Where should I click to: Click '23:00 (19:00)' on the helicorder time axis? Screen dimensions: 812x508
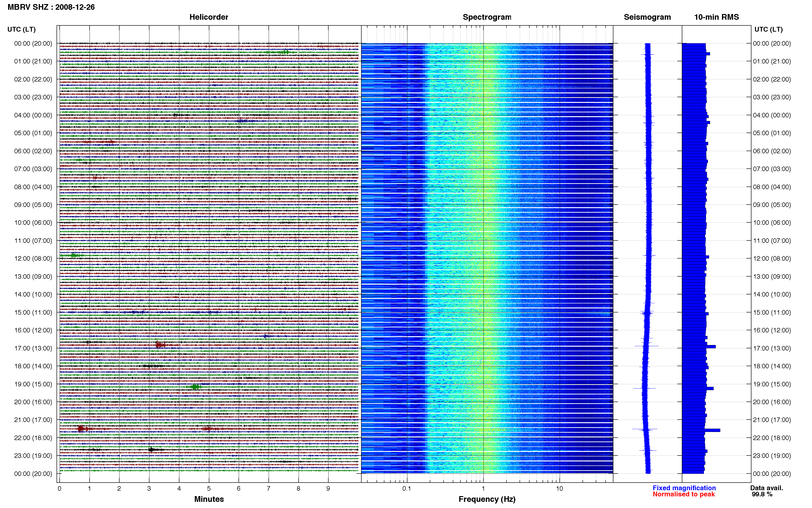pyautogui.click(x=33, y=455)
